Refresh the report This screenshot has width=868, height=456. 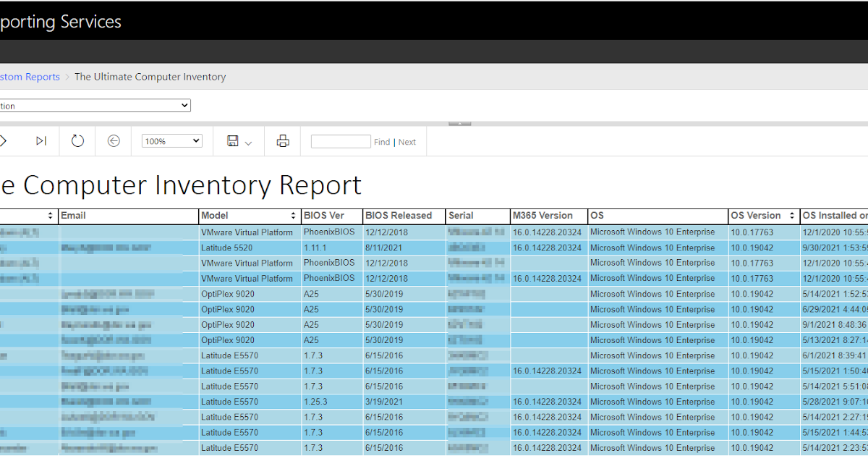(x=77, y=140)
